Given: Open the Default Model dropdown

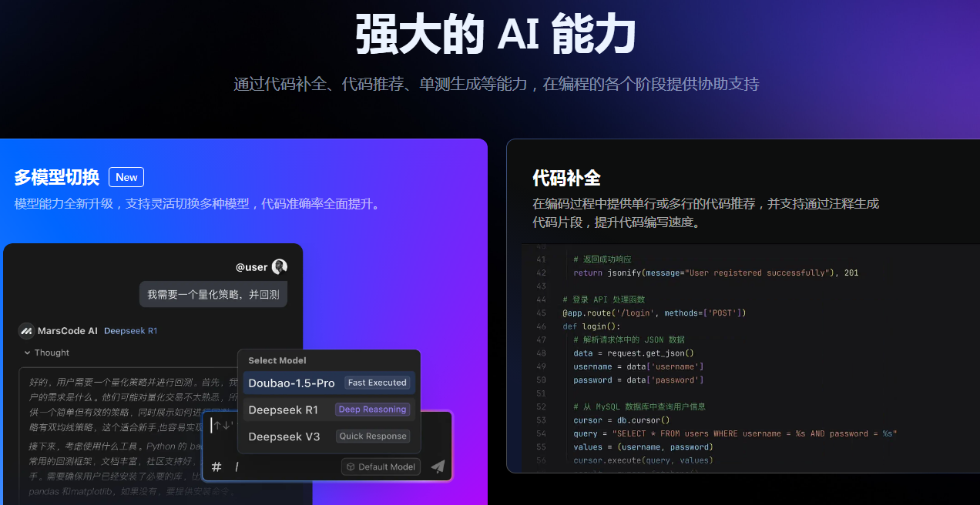Looking at the screenshot, I should coord(381,466).
